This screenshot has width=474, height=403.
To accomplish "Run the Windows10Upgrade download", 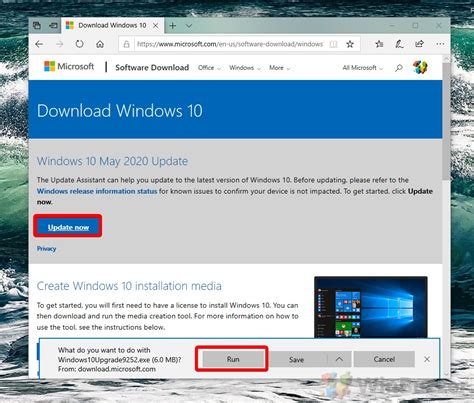I will click(233, 359).
